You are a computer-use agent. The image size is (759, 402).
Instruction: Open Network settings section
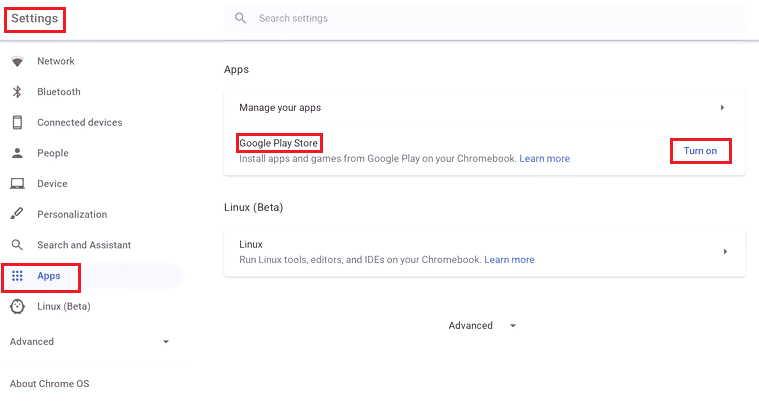pyautogui.click(x=56, y=61)
